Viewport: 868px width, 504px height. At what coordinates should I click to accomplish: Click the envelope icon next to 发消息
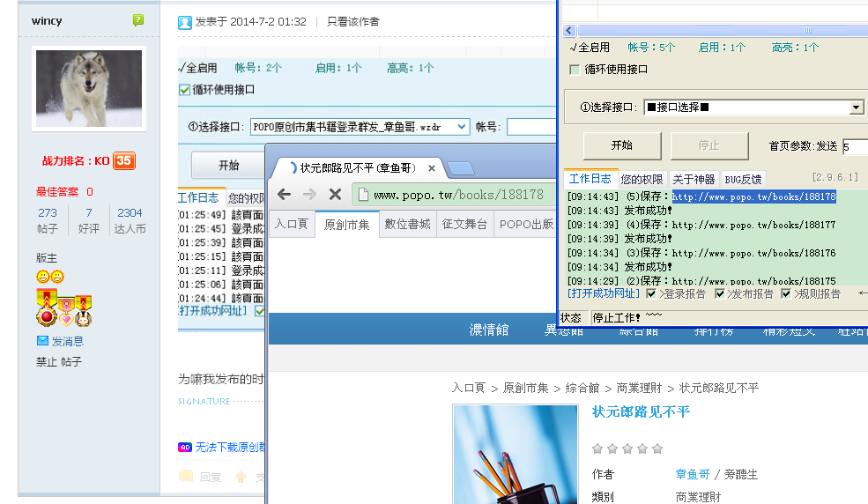point(42,340)
